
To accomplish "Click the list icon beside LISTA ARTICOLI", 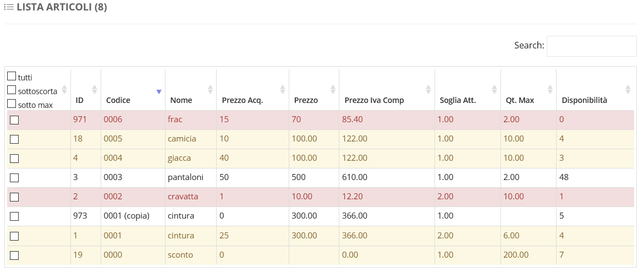I will coord(9,7).
